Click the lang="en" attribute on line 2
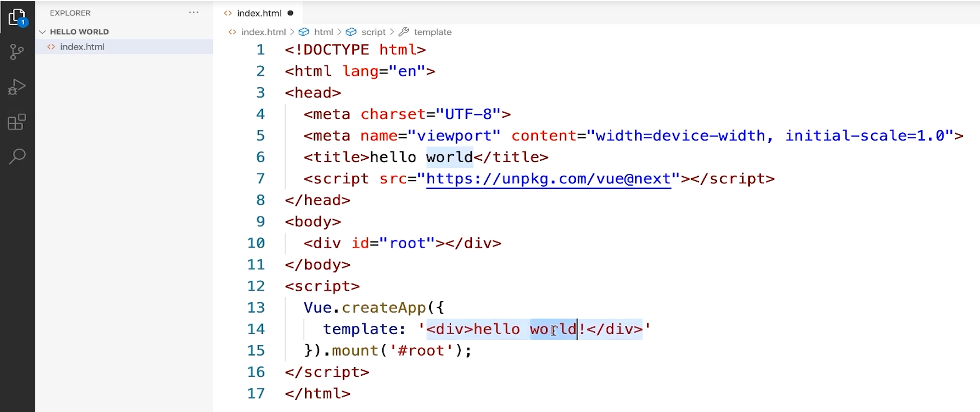Image resolution: width=980 pixels, height=412 pixels. tap(384, 71)
